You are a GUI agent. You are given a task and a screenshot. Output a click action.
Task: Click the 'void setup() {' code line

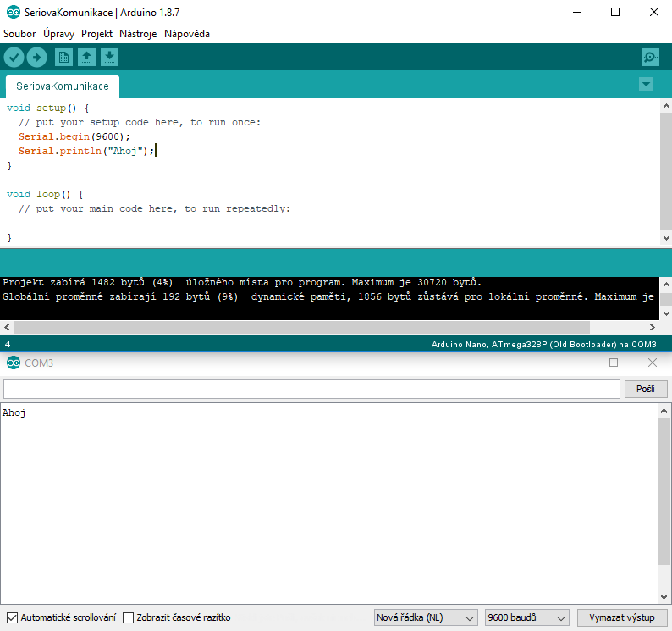tap(47, 108)
